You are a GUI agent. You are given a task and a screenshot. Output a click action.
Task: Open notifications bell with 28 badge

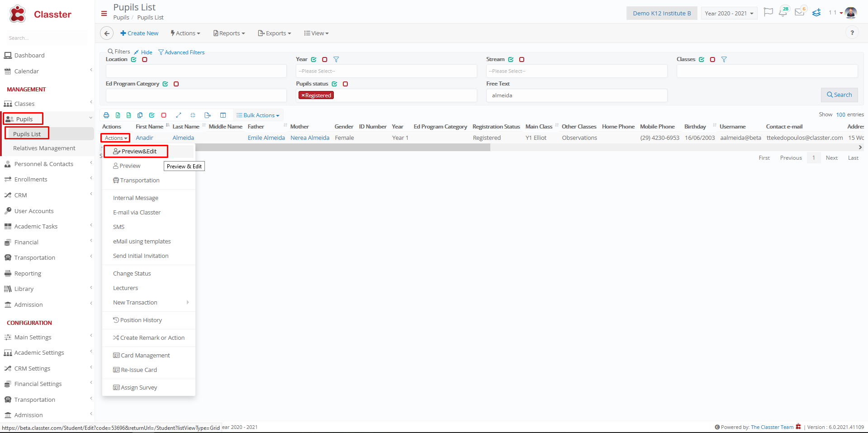(783, 12)
